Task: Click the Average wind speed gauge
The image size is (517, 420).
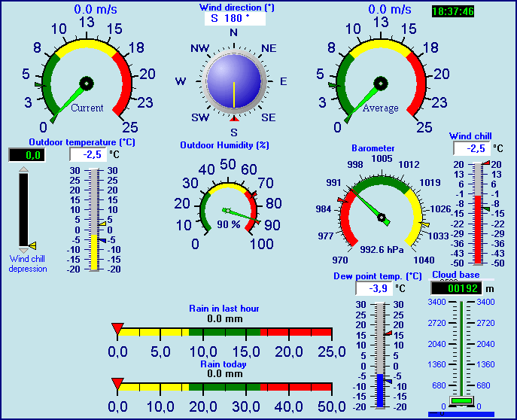Action: click(x=381, y=83)
